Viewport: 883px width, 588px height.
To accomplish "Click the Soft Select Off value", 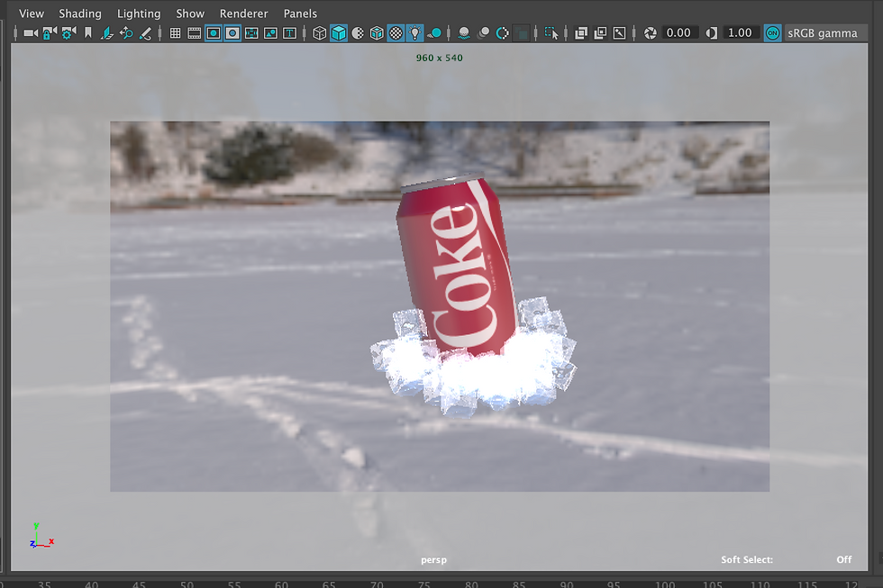I will click(x=843, y=560).
